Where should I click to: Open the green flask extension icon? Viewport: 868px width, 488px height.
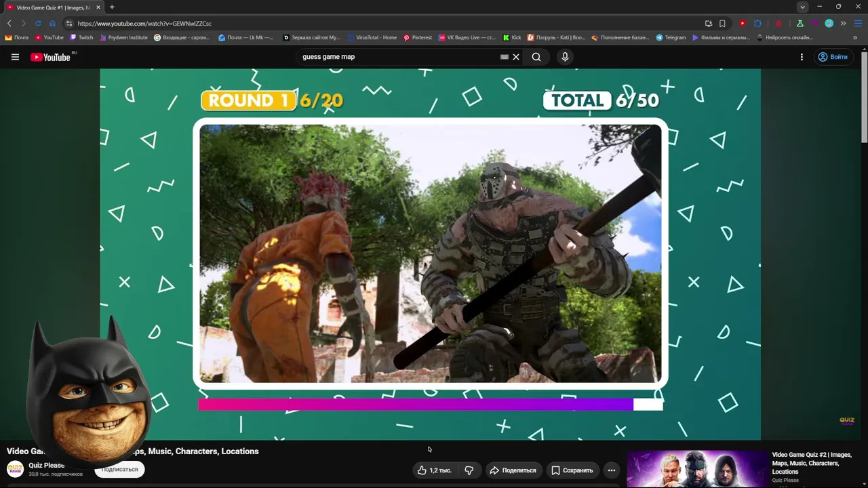[x=800, y=23]
